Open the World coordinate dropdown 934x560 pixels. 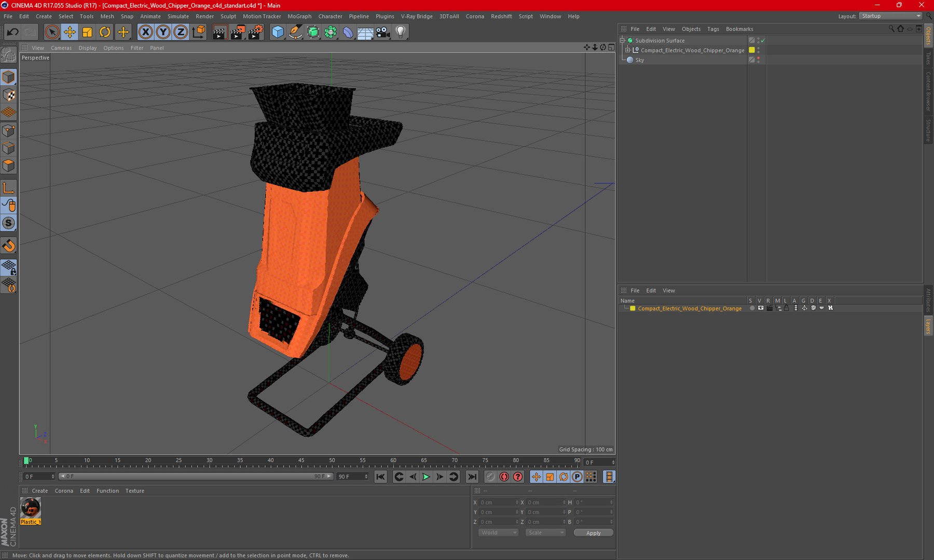coord(498,533)
